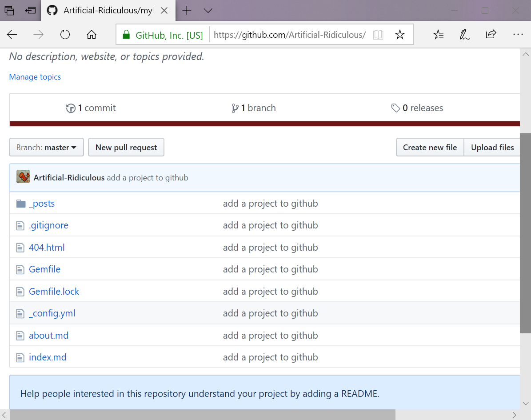Open the 404.html file
This screenshot has height=420, width=531.
point(47,248)
